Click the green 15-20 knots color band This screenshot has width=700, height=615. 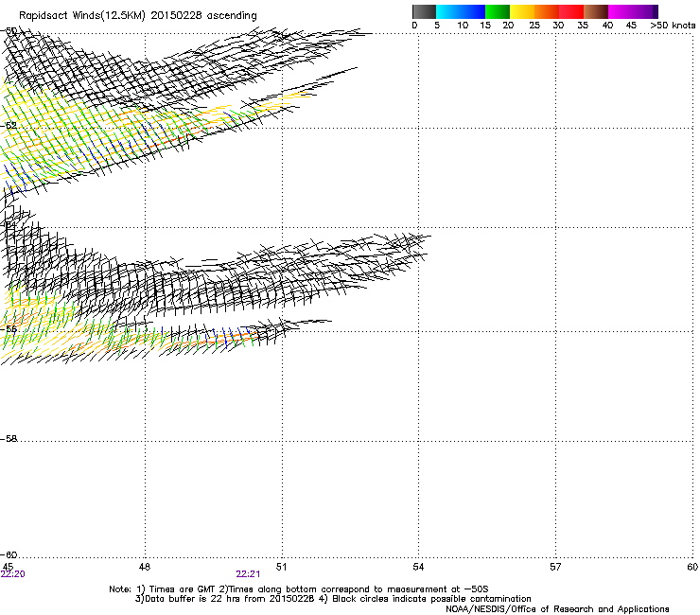coord(498,11)
